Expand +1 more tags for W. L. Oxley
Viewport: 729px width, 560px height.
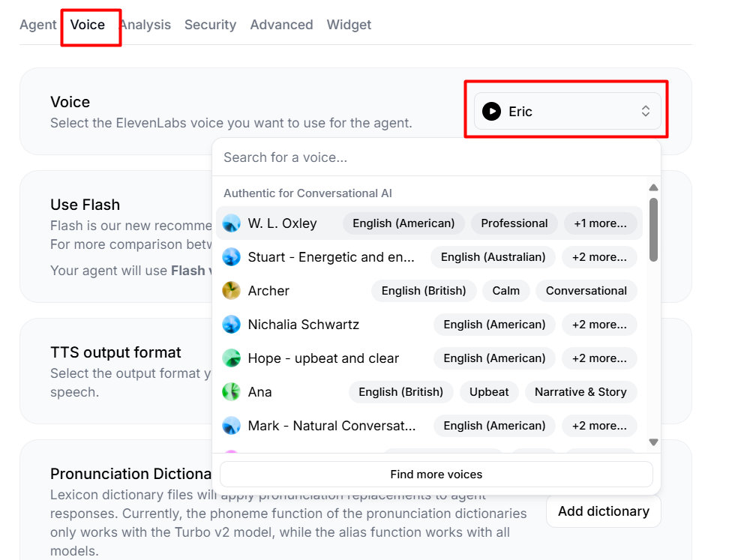pos(600,223)
